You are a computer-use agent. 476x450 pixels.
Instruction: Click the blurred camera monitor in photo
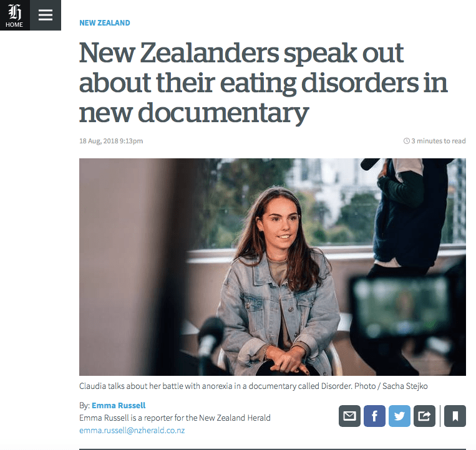402,305
